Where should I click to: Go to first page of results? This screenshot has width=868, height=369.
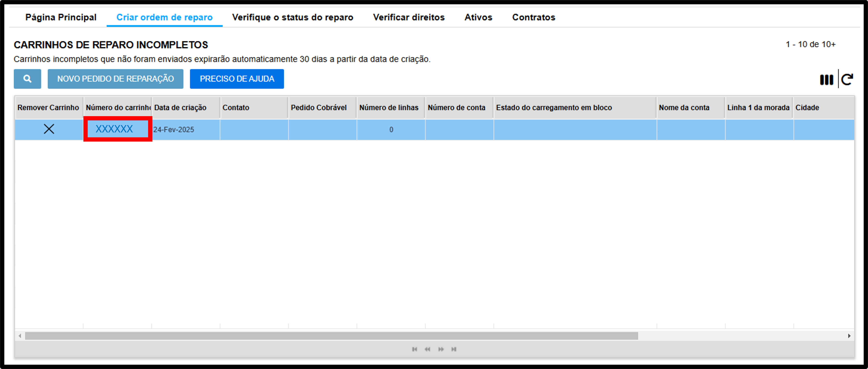pos(414,349)
